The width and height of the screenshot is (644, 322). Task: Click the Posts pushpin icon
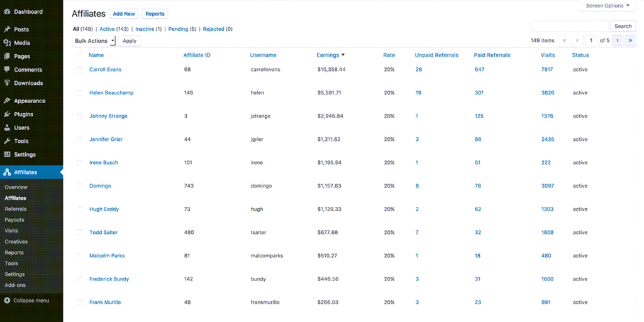coord(7,30)
